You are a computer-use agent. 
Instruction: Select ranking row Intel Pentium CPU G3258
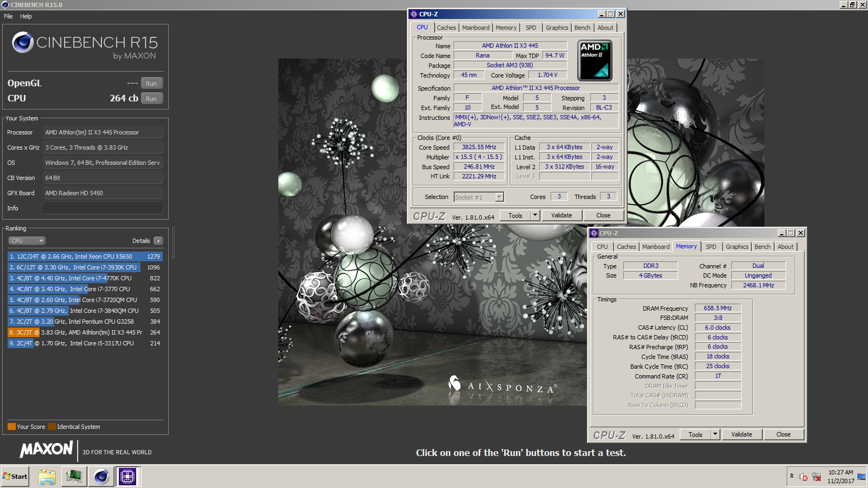point(85,322)
